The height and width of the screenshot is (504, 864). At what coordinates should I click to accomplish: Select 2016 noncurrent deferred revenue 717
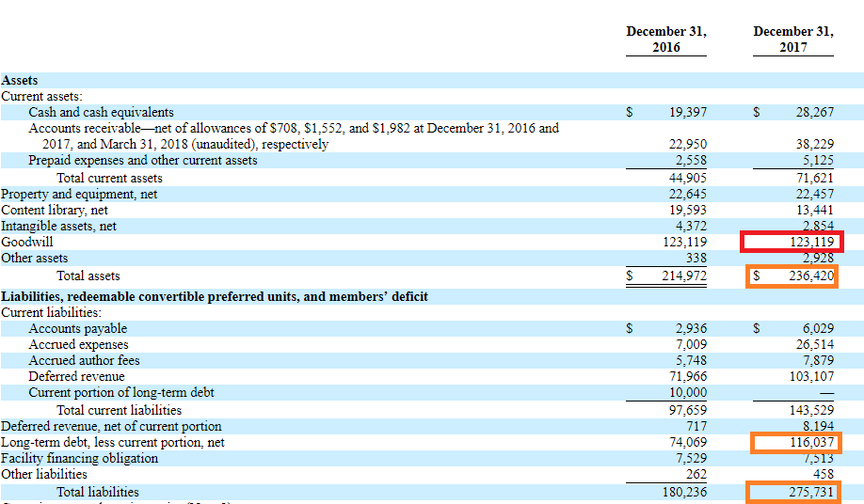click(x=696, y=426)
